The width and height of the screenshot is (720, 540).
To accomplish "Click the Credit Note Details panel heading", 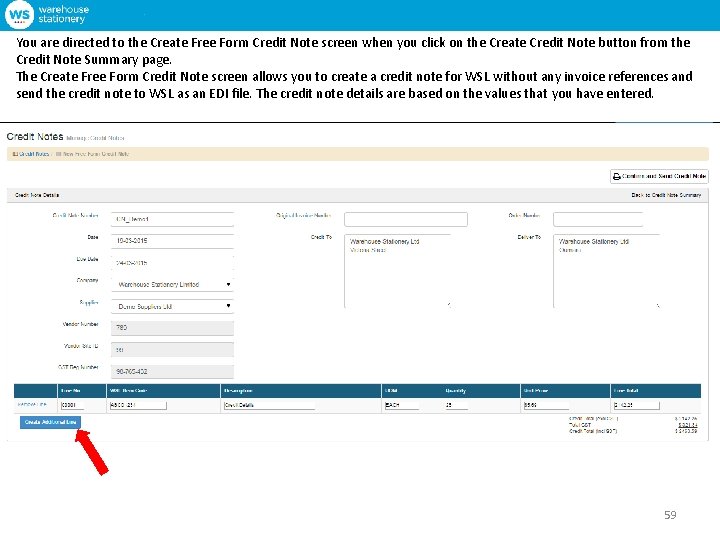I will click(37, 195).
